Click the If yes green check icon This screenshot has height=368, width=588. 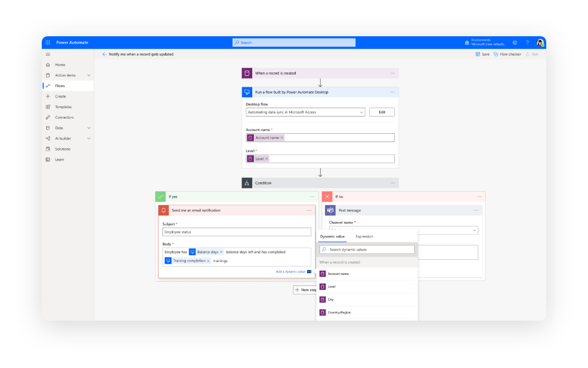click(x=160, y=196)
